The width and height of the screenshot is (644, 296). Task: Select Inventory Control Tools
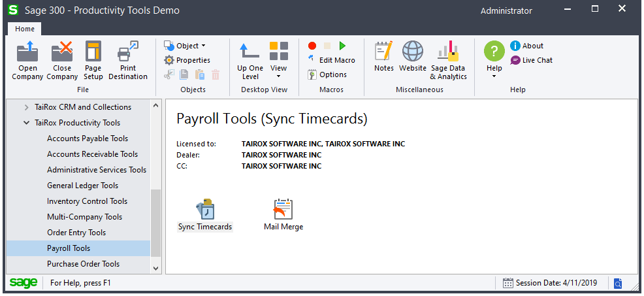[87, 201]
